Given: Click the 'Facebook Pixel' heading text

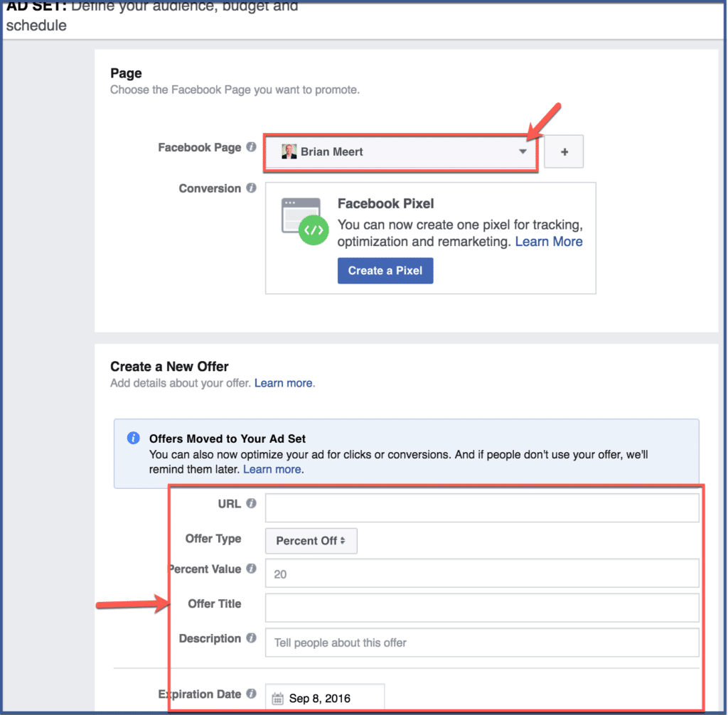Looking at the screenshot, I should [x=385, y=204].
